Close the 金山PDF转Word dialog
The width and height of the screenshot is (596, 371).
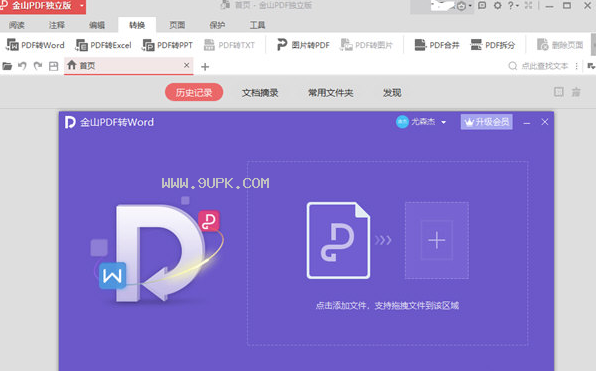tap(545, 122)
